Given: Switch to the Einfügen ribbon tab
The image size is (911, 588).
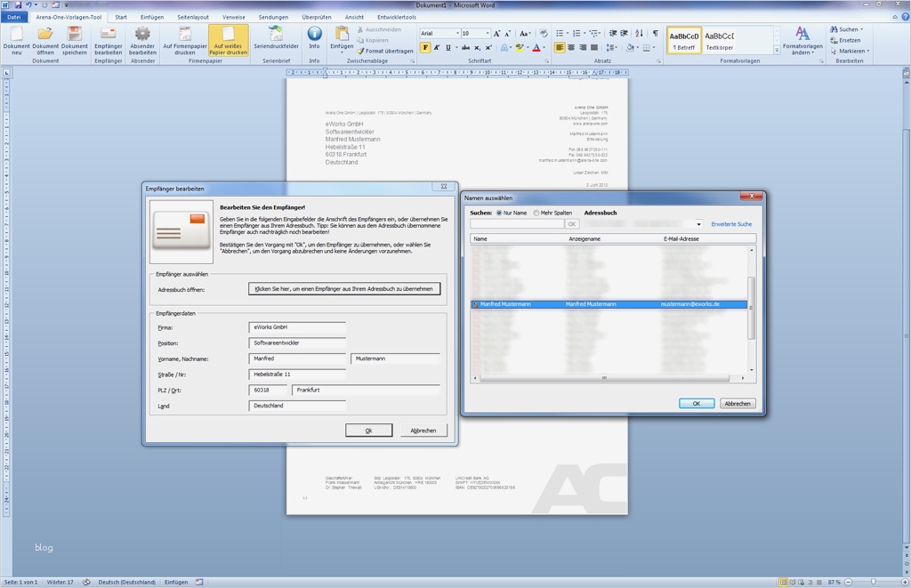Looking at the screenshot, I should click(x=152, y=18).
